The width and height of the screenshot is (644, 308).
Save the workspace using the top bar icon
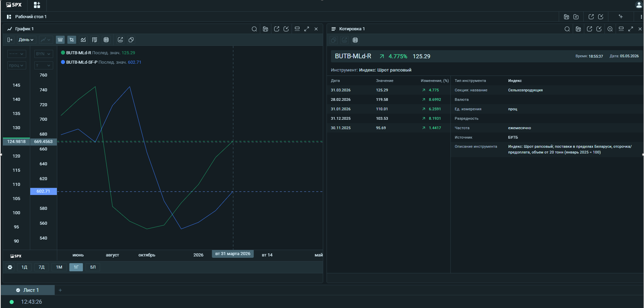click(x=566, y=17)
